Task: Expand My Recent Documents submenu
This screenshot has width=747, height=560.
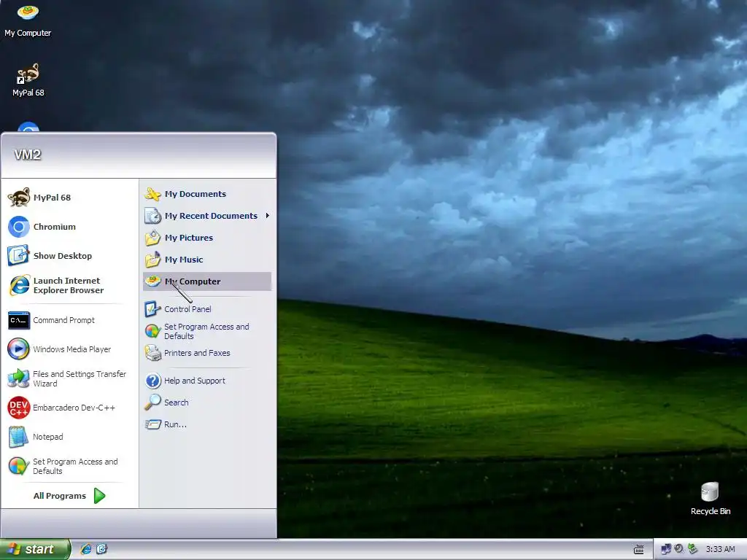Action: [x=207, y=216]
